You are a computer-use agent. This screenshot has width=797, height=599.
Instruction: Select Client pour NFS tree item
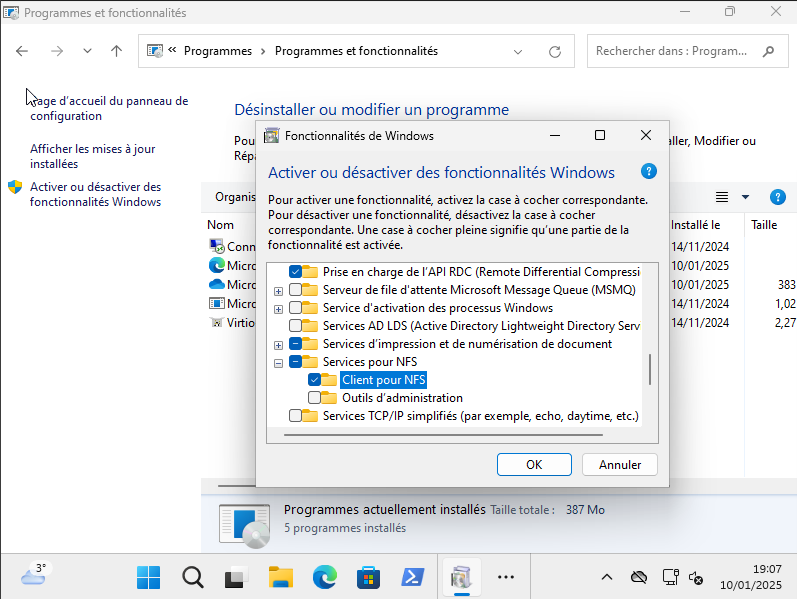pos(384,380)
